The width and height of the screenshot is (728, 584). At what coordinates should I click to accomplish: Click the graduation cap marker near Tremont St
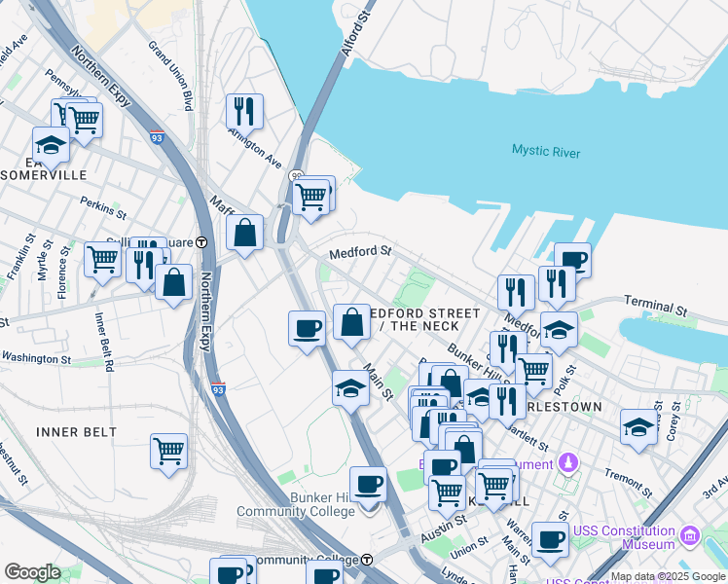pyautogui.click(x=637, y=426)
